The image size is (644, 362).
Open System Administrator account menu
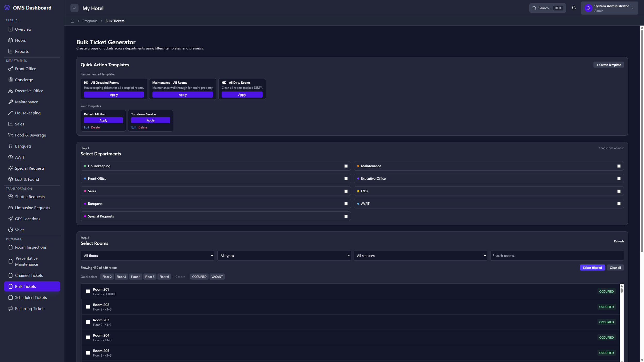click(x=609, y=8)
